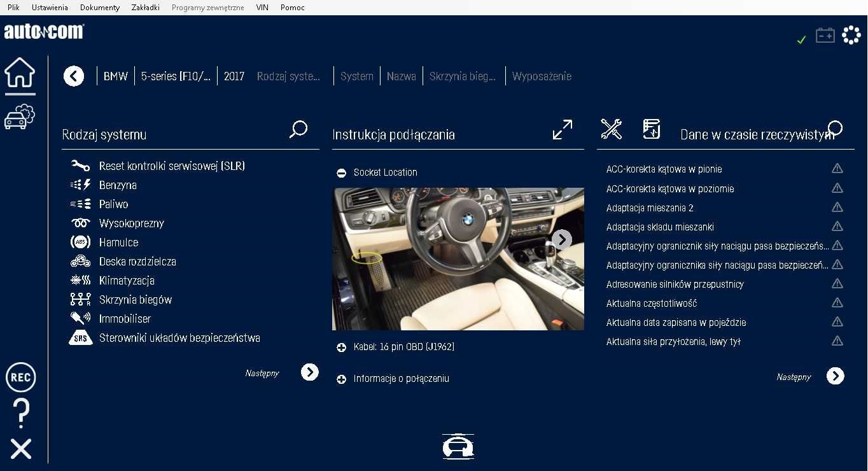Collapse the Socket Location section
This screenshot has width=868, height=471.
pos(342,172)
